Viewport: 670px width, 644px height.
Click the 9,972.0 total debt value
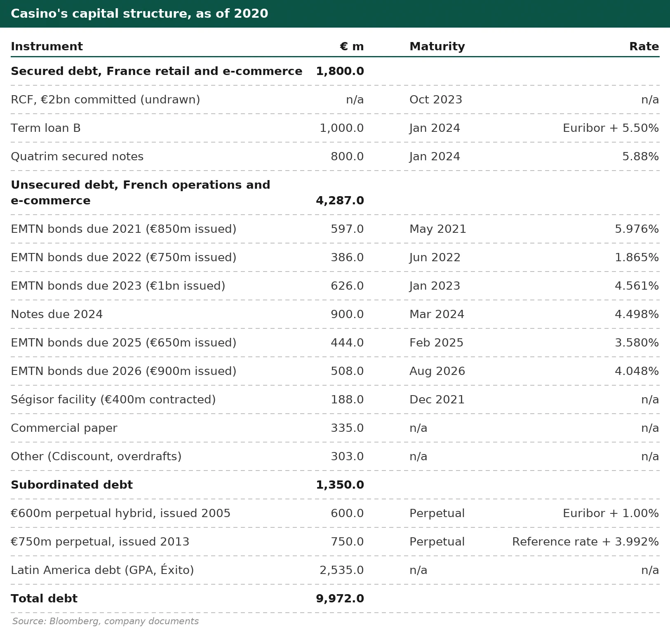point(340,599)
